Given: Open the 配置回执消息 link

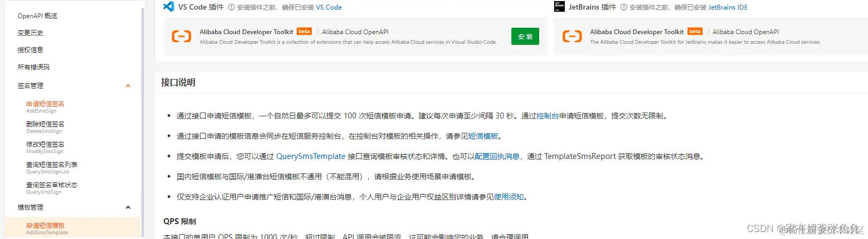Looking at the screenshot, I should (497, 156).
